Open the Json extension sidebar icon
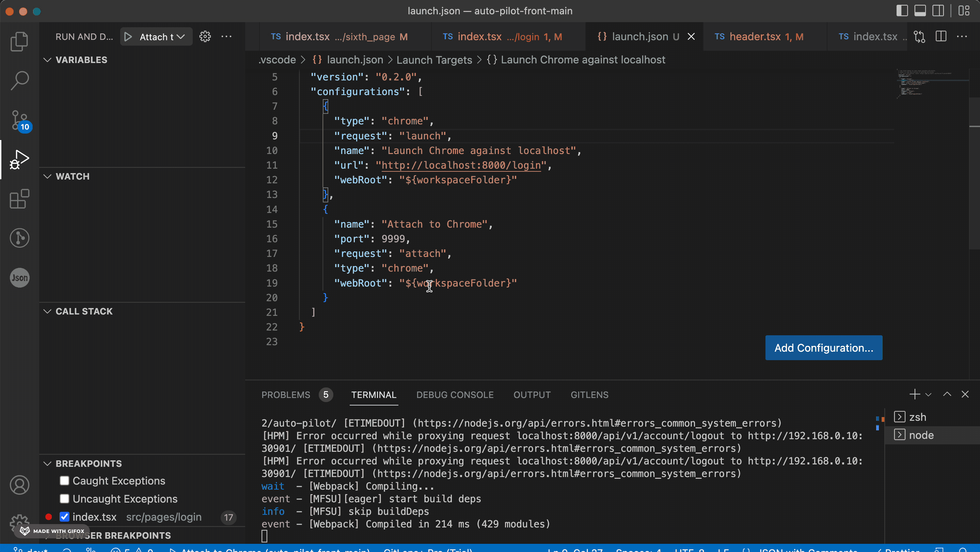Screen dimensions: 980x552 pos(19,277)
